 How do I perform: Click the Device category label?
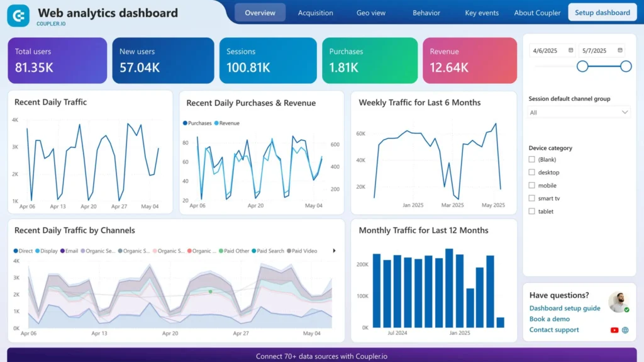550,148
